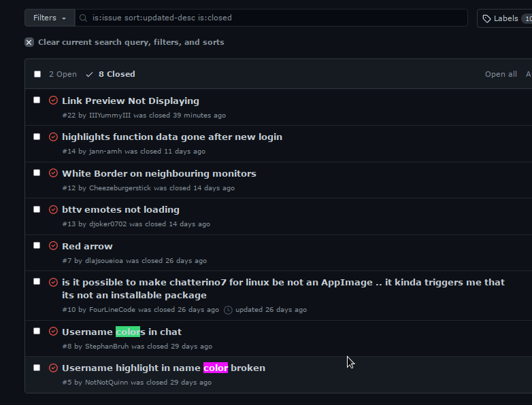Open the bttv emotes not loading issue
This screenshot has width=532, height=405.
click(x=120, y=210)
